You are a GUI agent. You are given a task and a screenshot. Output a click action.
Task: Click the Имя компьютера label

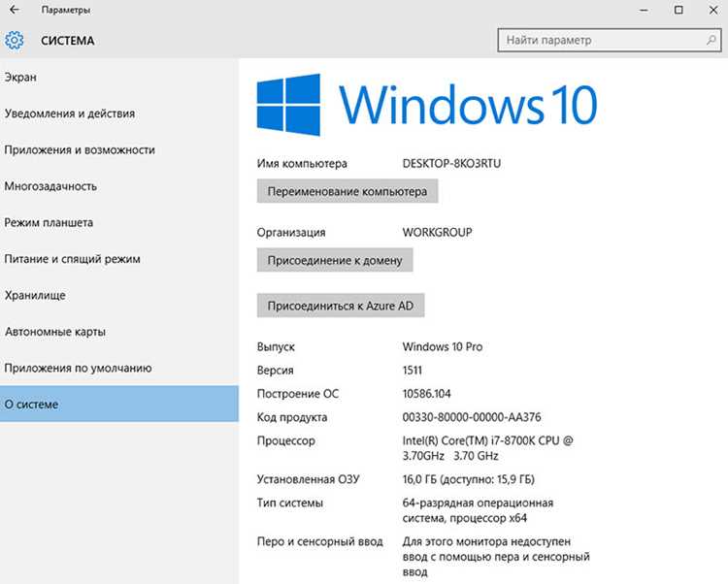(x=302, y=163)
